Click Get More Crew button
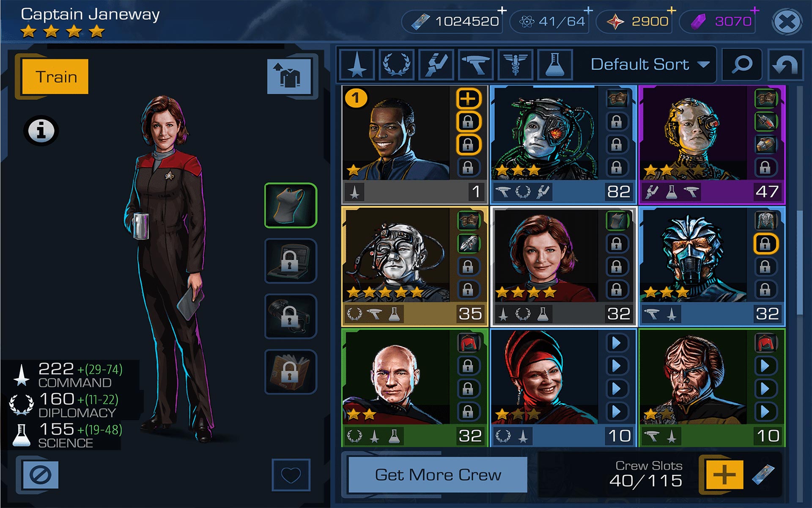This screenshot has height=508, width=812. [438, 475]
